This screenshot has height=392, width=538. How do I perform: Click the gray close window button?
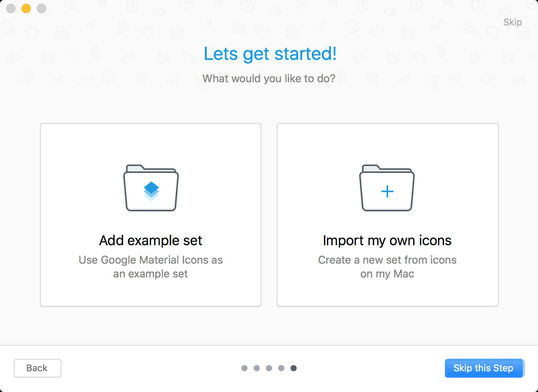pyautogui.click(x=11, y=8)
